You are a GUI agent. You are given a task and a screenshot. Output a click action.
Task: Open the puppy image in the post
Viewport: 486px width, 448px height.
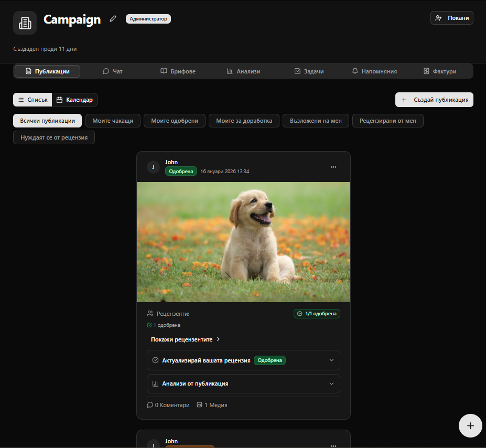coord(243,242)
